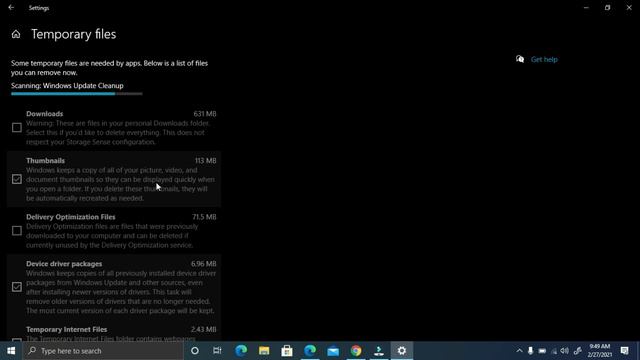Close the Settings window
Image resolution: width=640 pixels, height=360 pixels.
(x=629, y=7)
